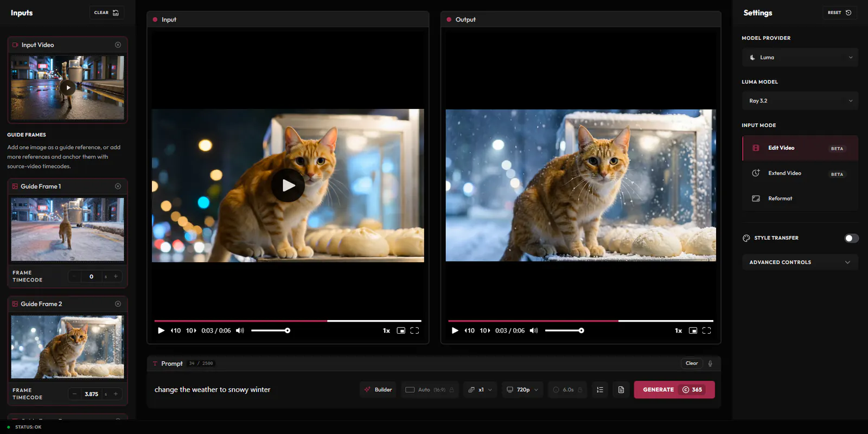
Task: Click the prompt text 'change the weather to snowy winter'
Action: [212, 390]
